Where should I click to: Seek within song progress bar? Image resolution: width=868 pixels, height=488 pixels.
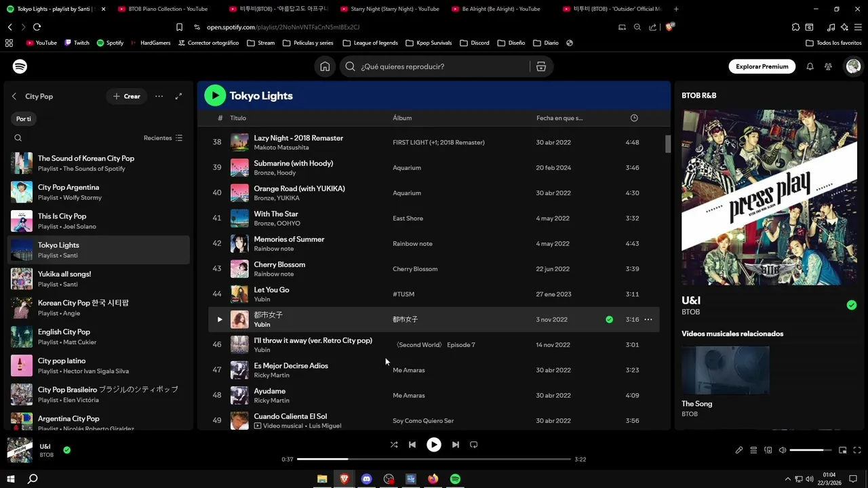(434, 459)
